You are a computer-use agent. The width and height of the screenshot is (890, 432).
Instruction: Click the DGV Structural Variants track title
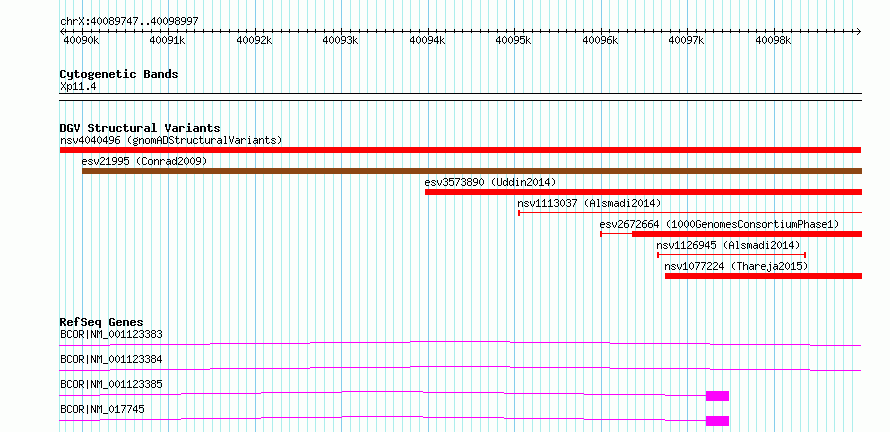[140, 128]
